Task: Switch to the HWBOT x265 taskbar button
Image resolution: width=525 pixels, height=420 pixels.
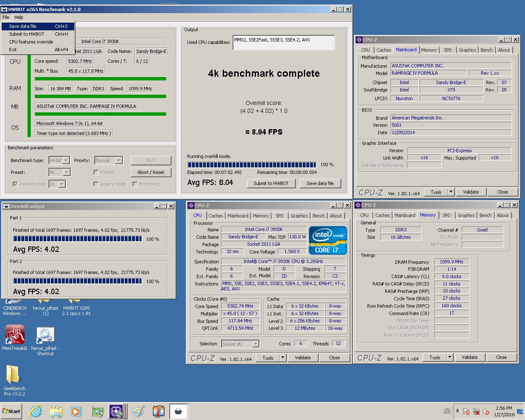Action: pos(178,411)
